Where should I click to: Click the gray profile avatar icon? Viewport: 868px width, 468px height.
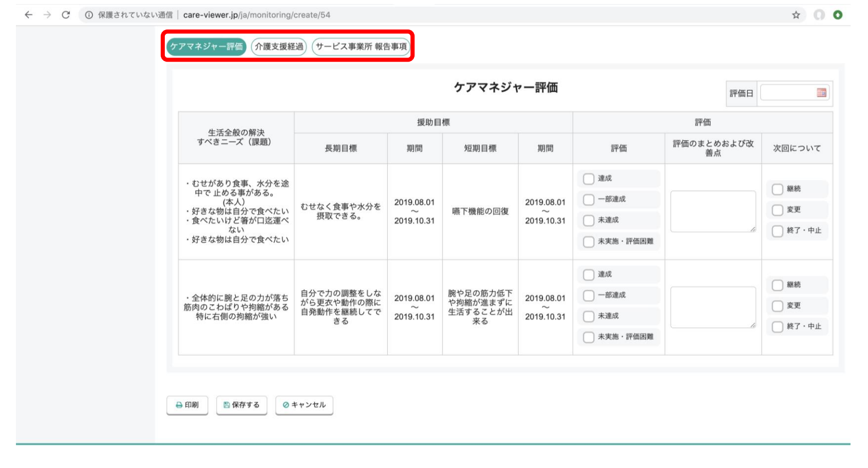pyautogui.click(x=819, y=15)
